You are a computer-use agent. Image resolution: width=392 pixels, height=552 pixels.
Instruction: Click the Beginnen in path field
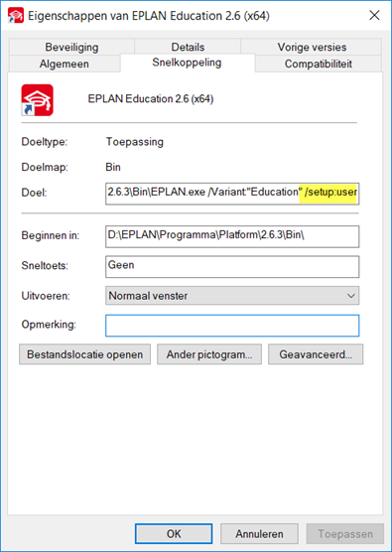[232, 236]
